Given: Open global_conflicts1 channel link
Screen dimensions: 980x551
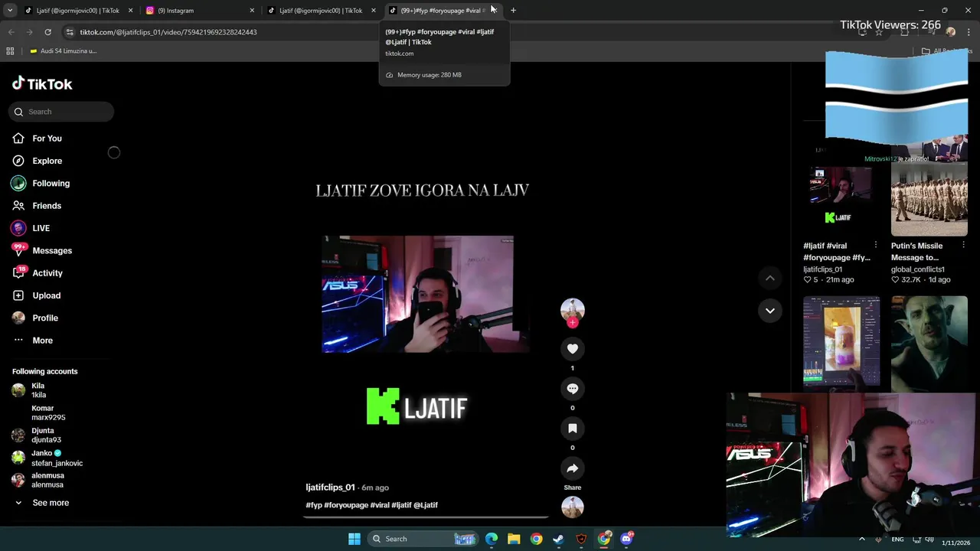Looking at the screenshot, I should click(917, 269).
